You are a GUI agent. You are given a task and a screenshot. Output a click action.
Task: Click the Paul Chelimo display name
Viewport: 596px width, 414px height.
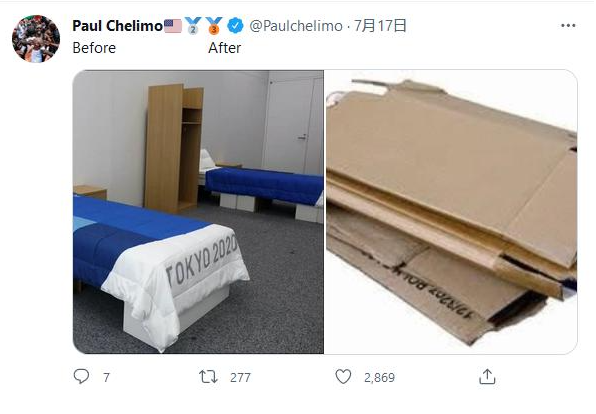pos(117,26)
